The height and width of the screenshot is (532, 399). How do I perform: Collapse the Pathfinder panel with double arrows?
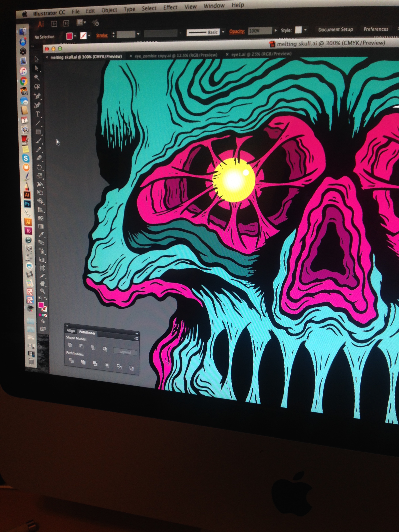[x=137, y=334]
